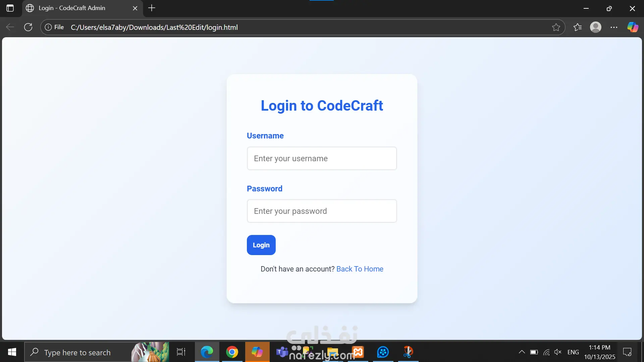Viewport: 644px width, 362px height.
Task: Open Copilot sidebar icon
Action: click(x=633, y=27)
